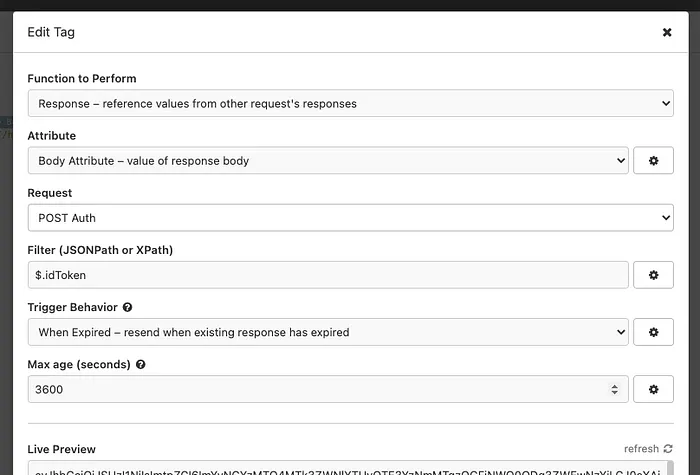
Task: Click the $.idToken filter input field
Action: (x=328, y=275)
